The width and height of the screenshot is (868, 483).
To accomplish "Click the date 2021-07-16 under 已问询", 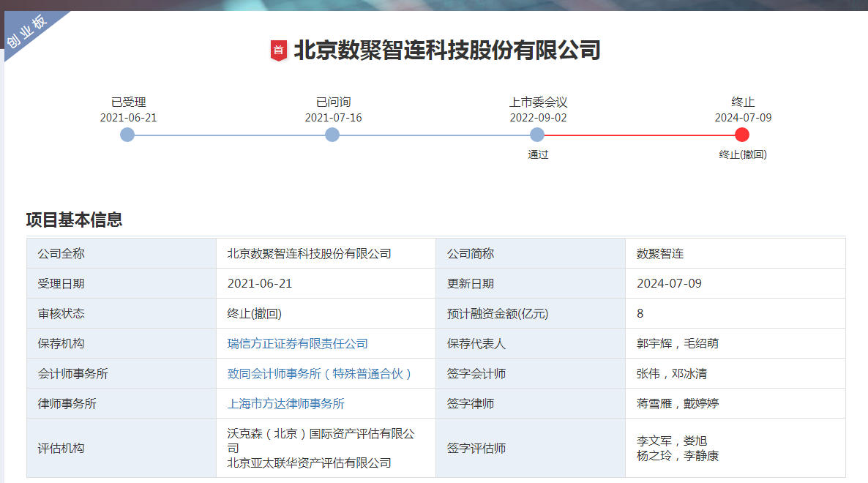I will point(333,118).
